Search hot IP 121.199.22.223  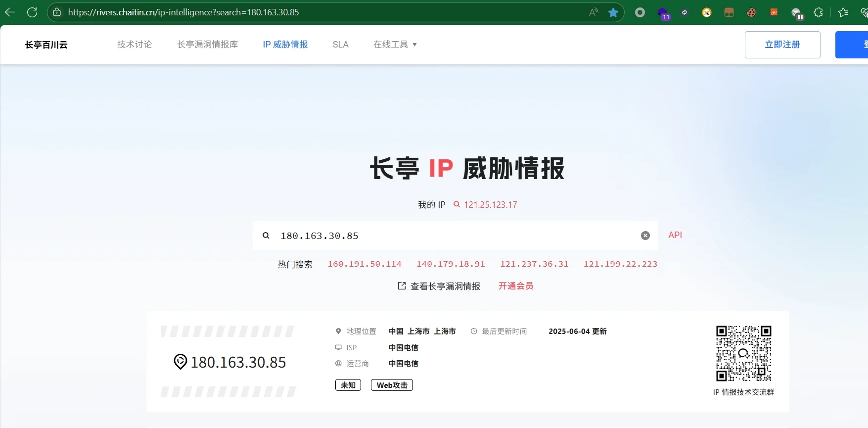(x=620, y=264)
